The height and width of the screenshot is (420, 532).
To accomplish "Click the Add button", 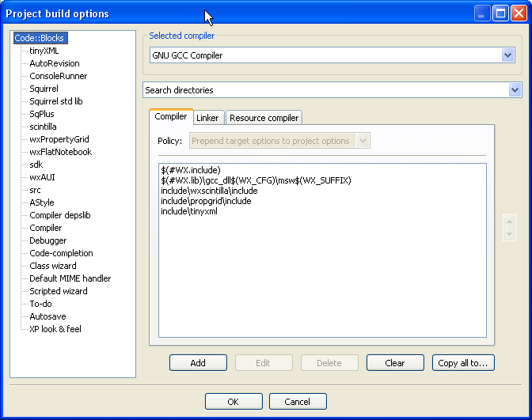I will click(198, 363).
